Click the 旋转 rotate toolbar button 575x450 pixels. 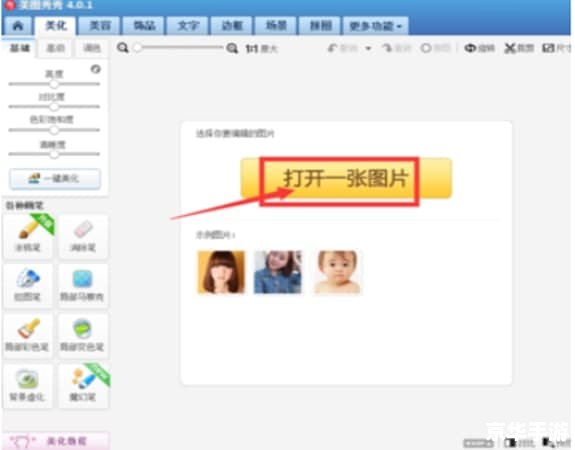(x=480, y=48)
